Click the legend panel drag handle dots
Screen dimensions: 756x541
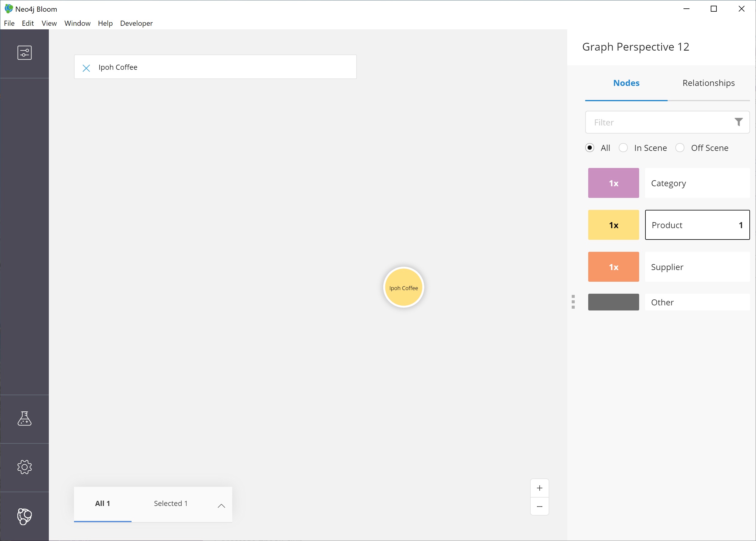tap(573, 302)
